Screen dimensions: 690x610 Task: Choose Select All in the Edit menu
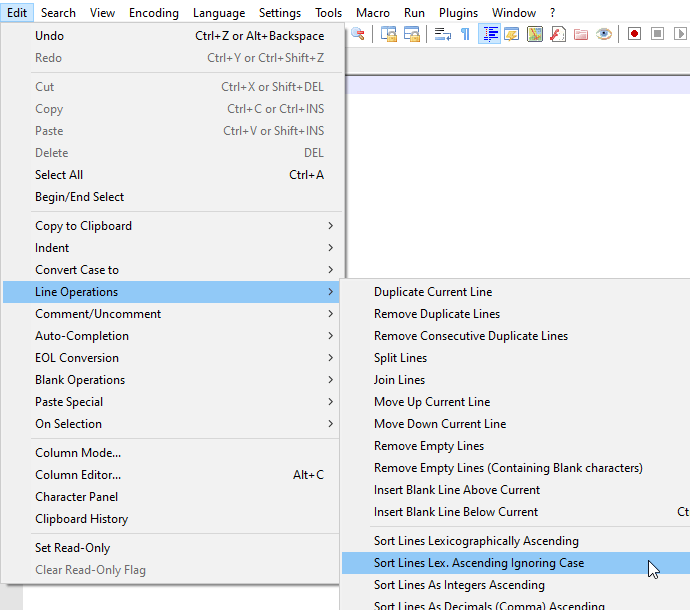171,175
